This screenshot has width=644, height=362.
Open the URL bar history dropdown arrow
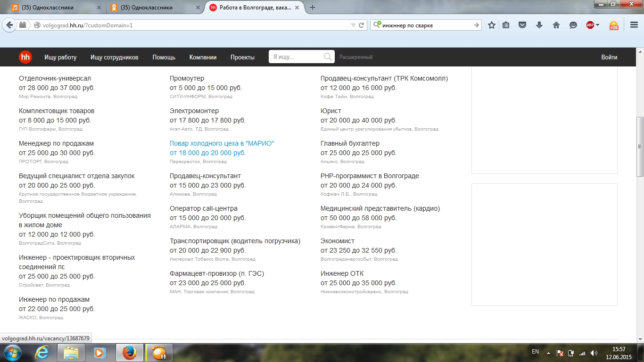tap(353, 25)
